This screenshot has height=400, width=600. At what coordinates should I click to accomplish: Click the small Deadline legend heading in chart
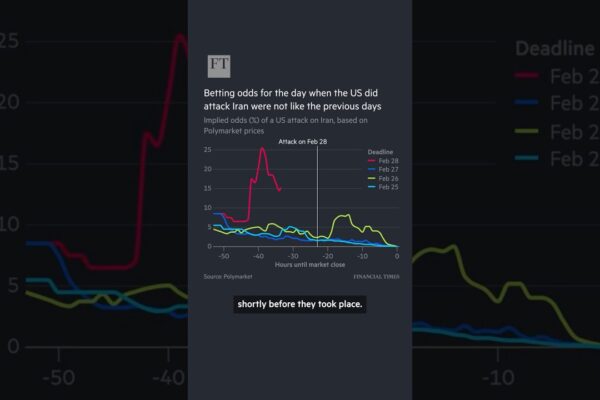pyautogui.click(x=382, y=152)
